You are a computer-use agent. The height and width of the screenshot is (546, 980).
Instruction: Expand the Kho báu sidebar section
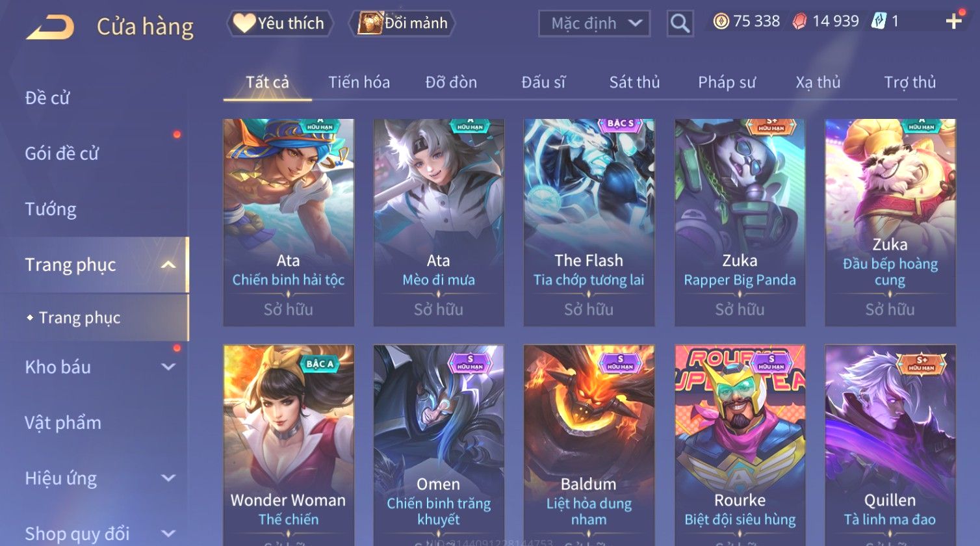point(168,367)
